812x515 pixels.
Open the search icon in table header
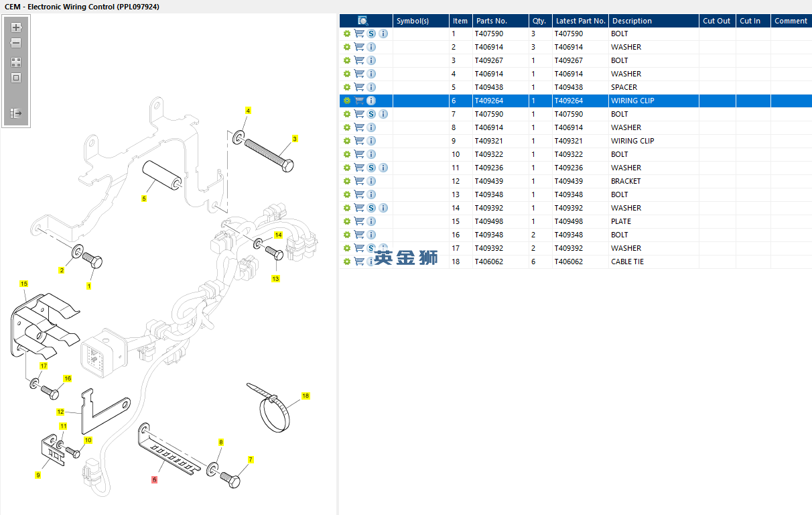[x=362, y=21]
